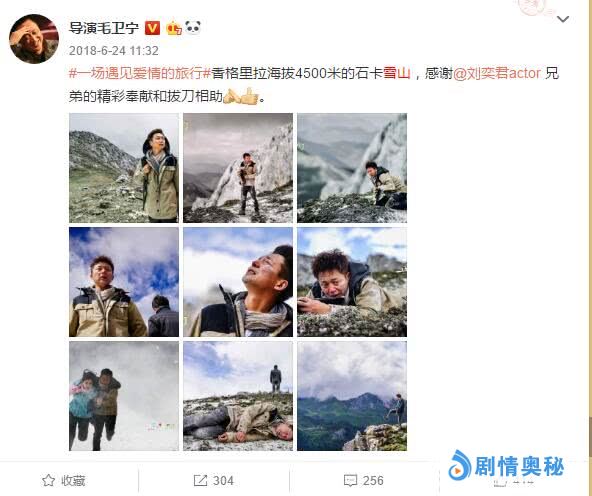Image resolution: width=592 pixels, height=496 pixels.
Task: Open last photo of green mountain valley
Action: pos(352,396)
